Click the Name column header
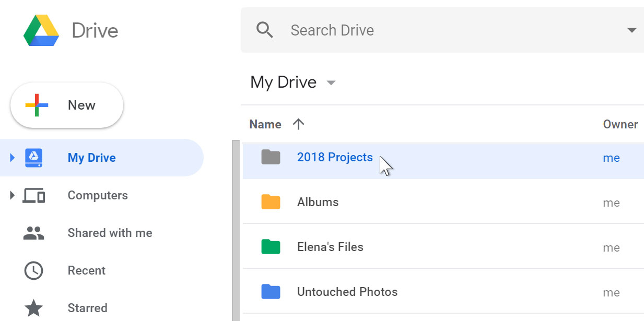This screenshot has width=644, height=321. point(265,124)
